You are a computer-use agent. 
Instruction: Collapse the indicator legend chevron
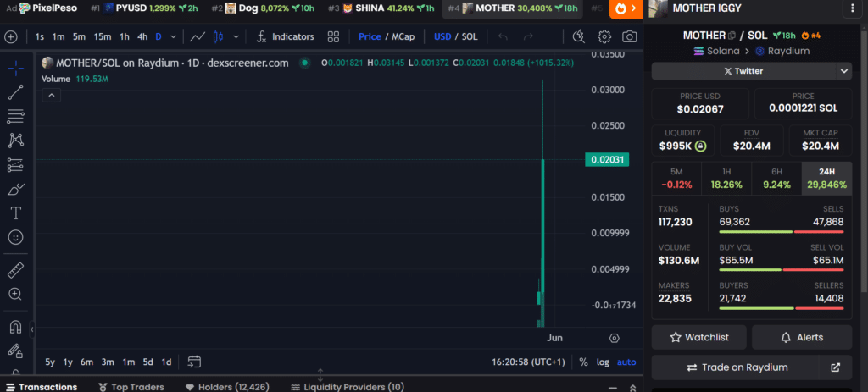52,96
